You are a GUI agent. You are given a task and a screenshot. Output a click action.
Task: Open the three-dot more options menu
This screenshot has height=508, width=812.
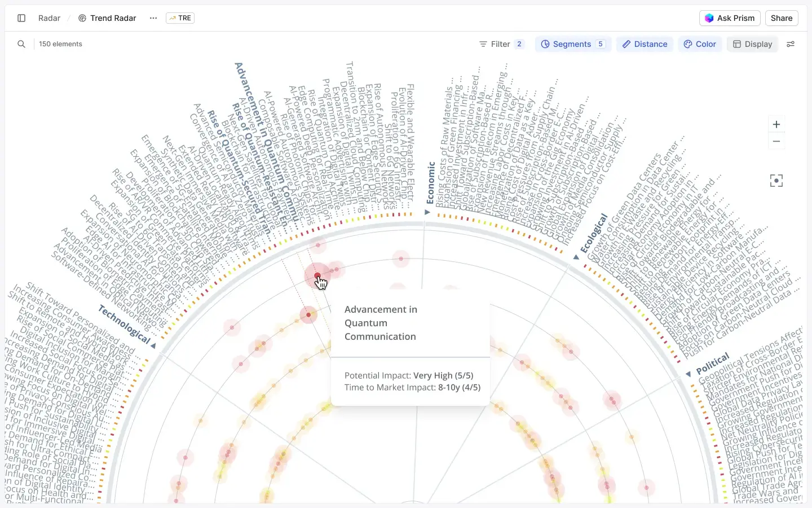153,18
